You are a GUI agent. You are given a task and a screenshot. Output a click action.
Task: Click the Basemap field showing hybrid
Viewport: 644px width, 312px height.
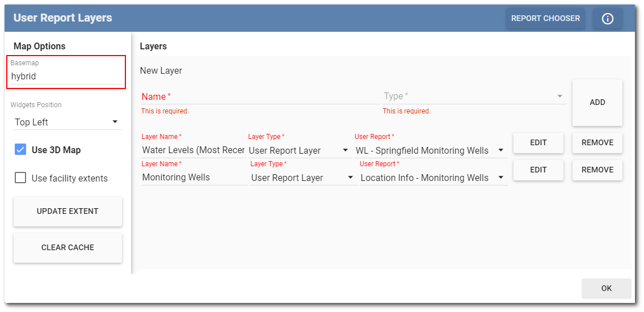click(66, 76)
